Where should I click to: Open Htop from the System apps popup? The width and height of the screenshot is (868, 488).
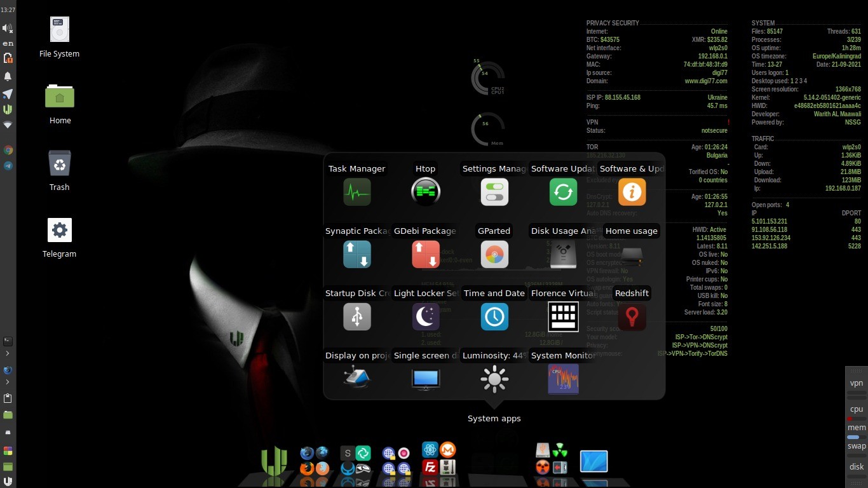(426, 192)
